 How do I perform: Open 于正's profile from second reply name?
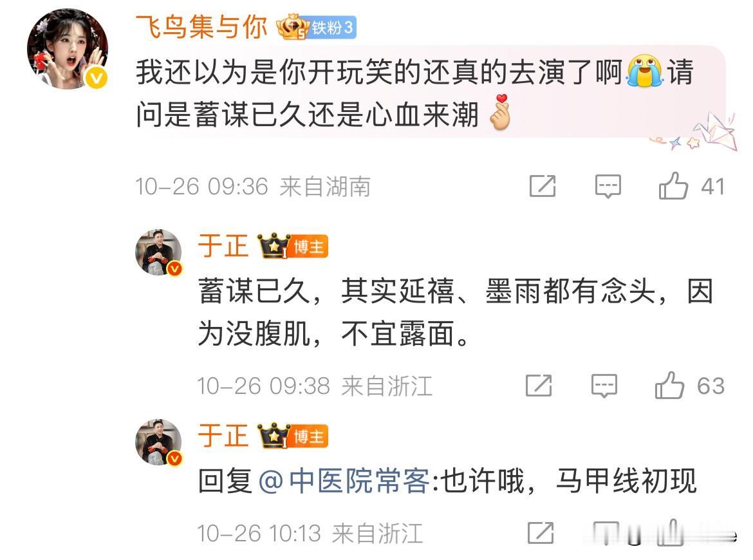[x=223, y=436]
